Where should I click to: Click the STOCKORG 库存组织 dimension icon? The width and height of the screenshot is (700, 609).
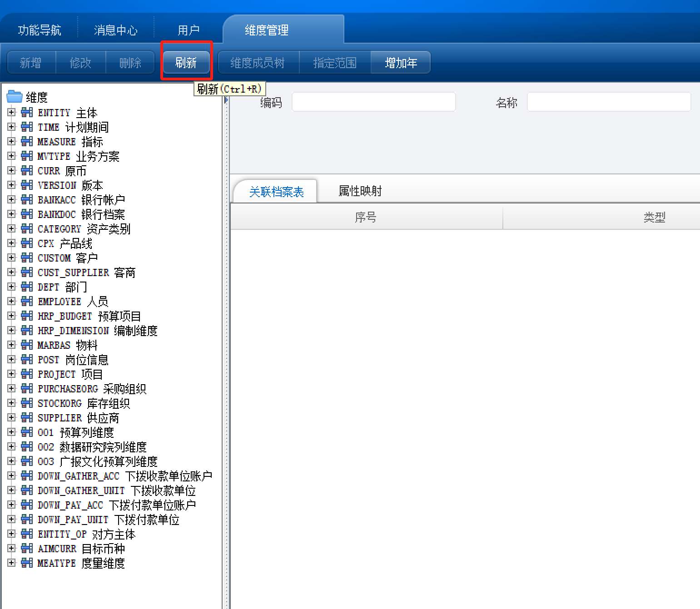27,403
